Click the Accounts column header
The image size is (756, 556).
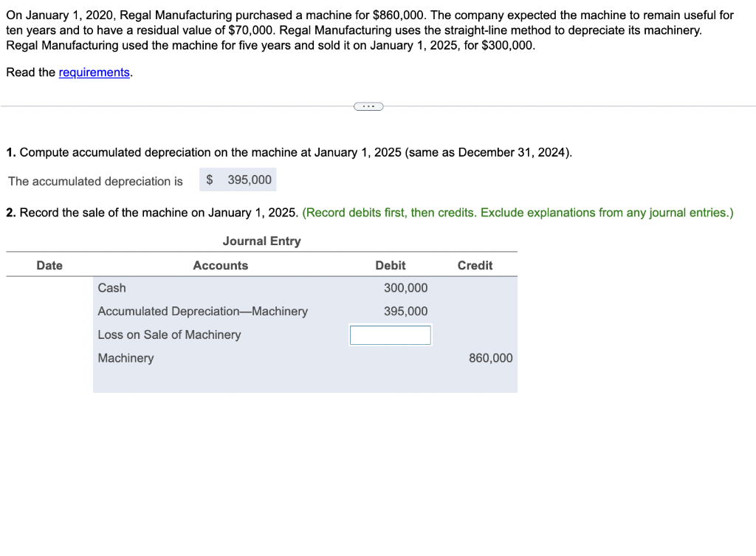[x=220, y=265]
